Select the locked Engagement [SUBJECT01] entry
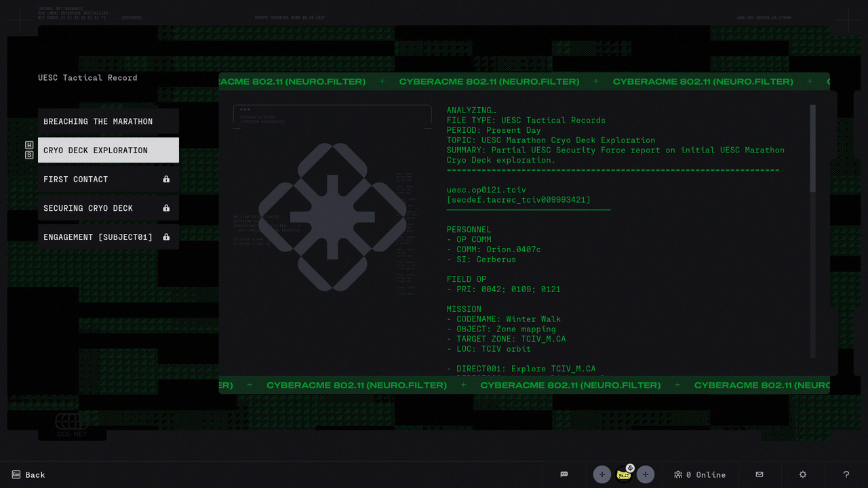868x488 pixels. point(108,237)
